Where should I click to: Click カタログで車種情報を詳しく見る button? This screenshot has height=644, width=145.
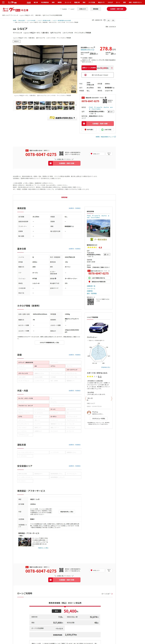50,343
